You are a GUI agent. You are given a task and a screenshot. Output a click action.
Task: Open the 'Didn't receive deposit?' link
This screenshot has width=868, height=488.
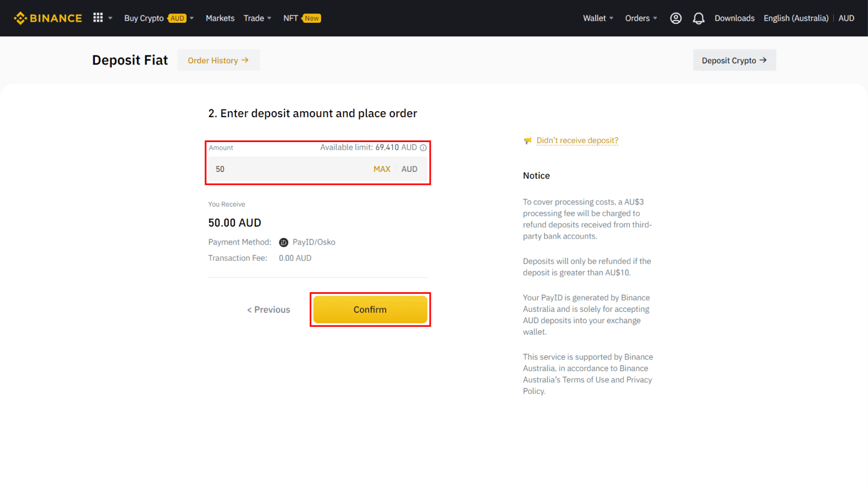point(577,140)
